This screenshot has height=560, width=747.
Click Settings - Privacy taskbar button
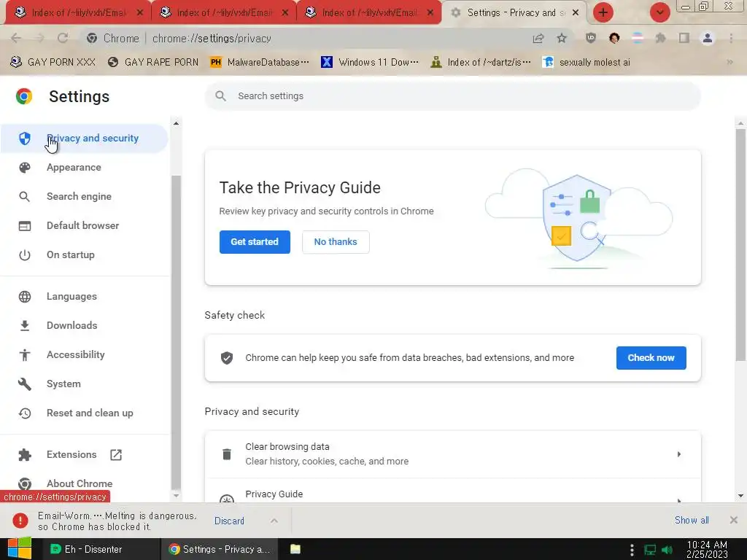click(220, 549)
